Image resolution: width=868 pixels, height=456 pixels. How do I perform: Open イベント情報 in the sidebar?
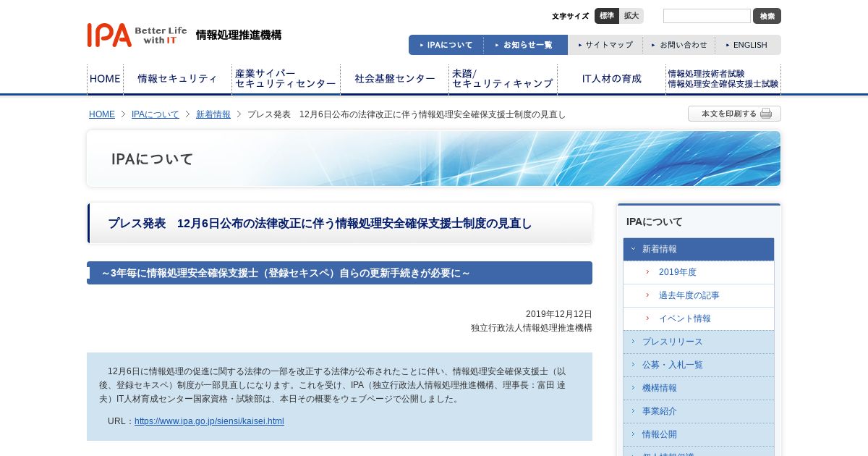click(x=699, y=318)
